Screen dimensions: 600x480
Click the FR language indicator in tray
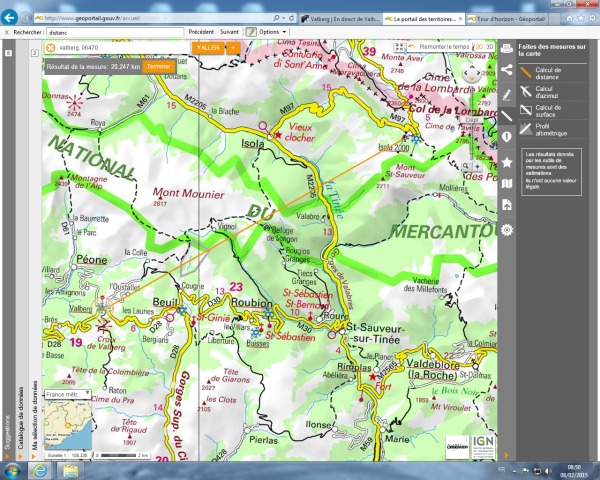[501, 470]
